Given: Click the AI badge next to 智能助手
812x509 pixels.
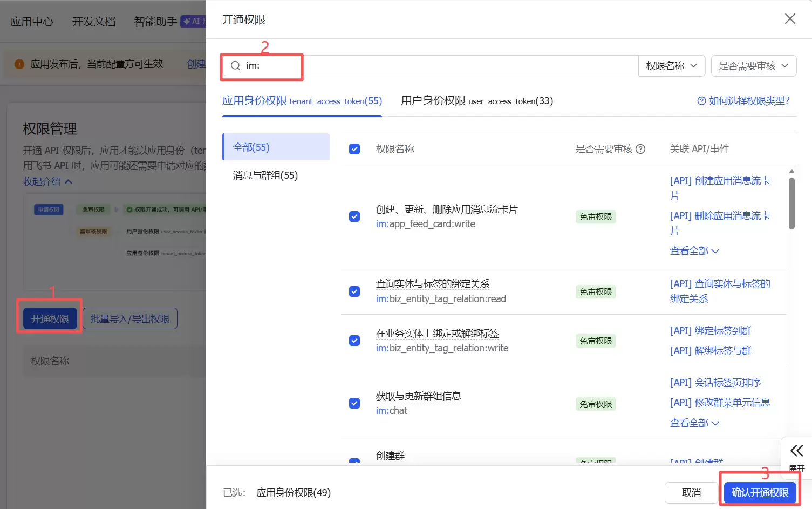Looking at the screenshot, I should (196, 21).
